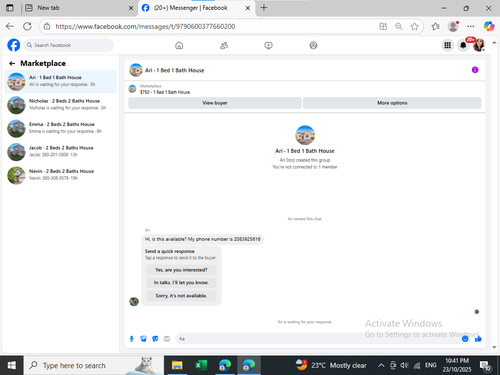This screenshot has height=375, width=500.
Task: Open the taskbar clock showing 10:41 PM
Action: 457,365
